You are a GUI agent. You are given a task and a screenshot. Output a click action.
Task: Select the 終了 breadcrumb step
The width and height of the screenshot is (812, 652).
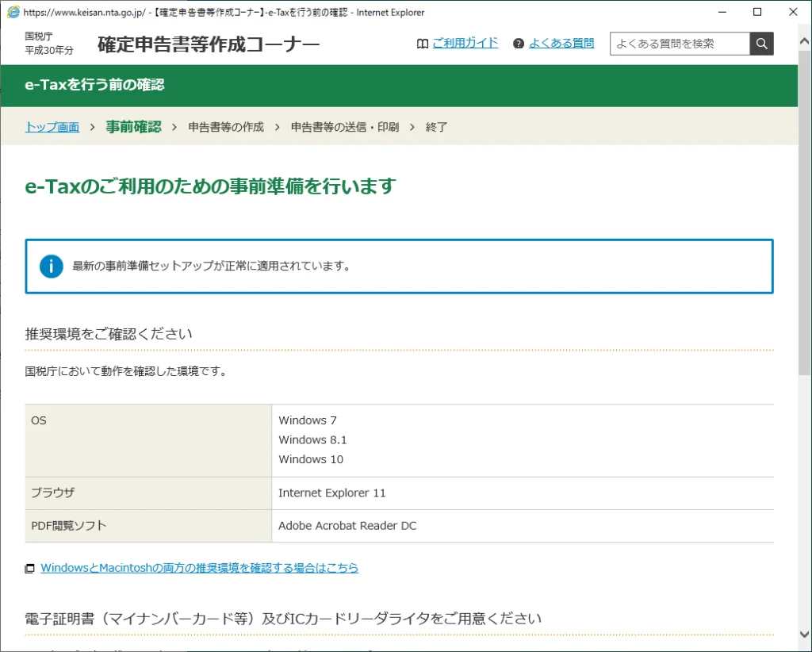click(437, 126)
